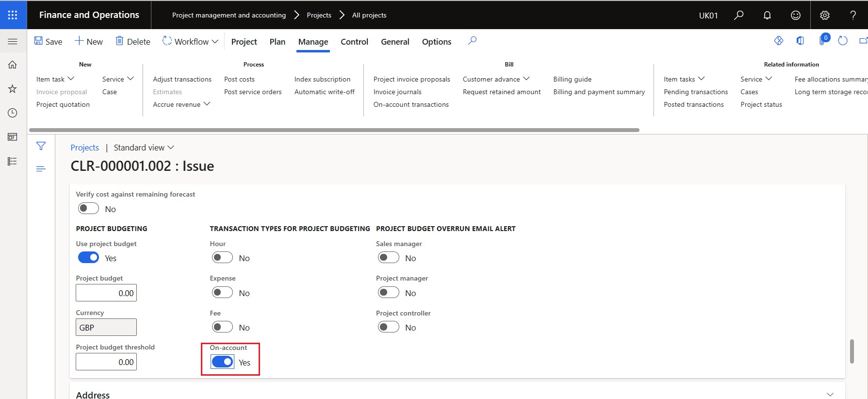Image resolution: width=868 pixels, height=399 pixels.
Task: Click the feedback smiley icon
Action: (x=796, y=15)
